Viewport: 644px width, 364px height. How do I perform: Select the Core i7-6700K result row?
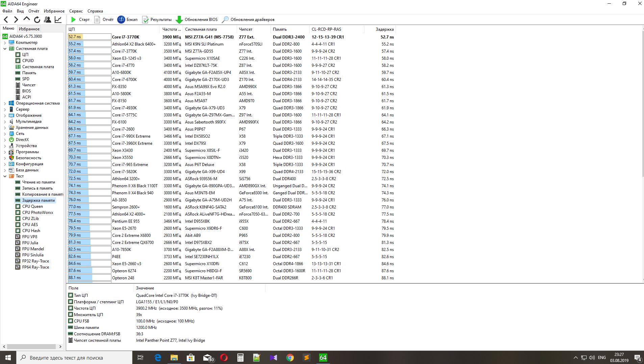pyautogui.click(x=231, y=80)
